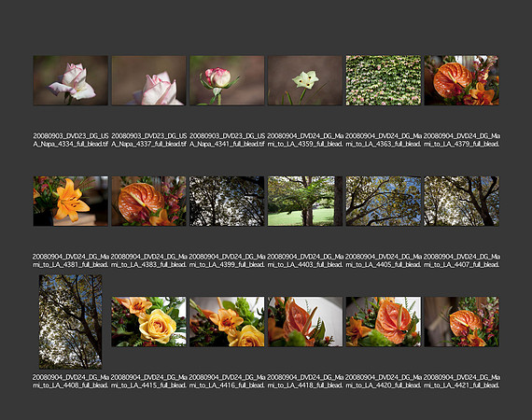Click filename label A_Napa_4337_full_bleed.tif

[x=149, y=144]
